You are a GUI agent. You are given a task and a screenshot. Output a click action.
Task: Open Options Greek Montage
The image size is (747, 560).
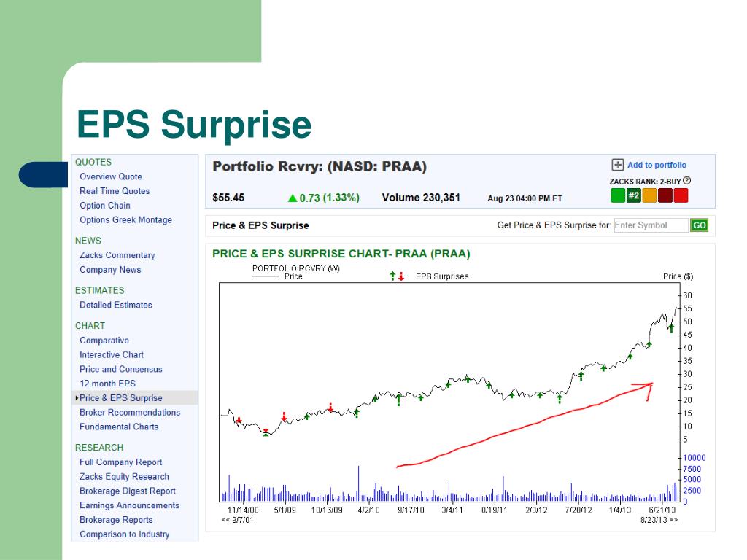click(125, 219)
